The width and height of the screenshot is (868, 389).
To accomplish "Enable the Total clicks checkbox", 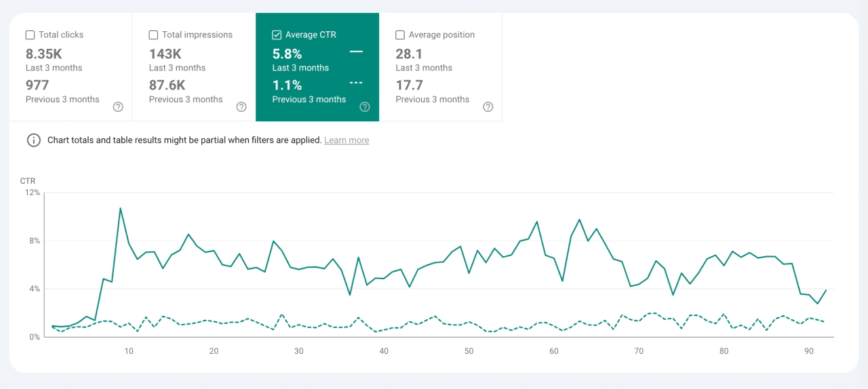I will click(31, 35).
